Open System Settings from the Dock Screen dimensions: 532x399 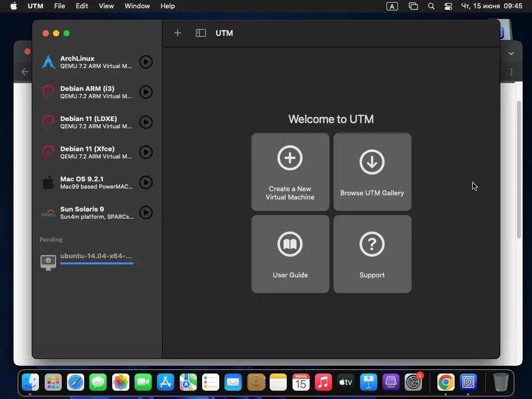pos(413,382)
